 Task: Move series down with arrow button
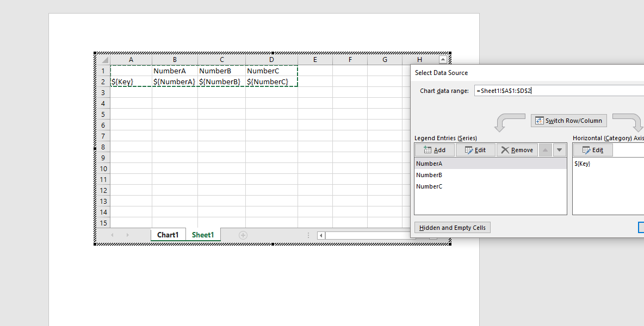pyautogui.click(x=559, y=150)
